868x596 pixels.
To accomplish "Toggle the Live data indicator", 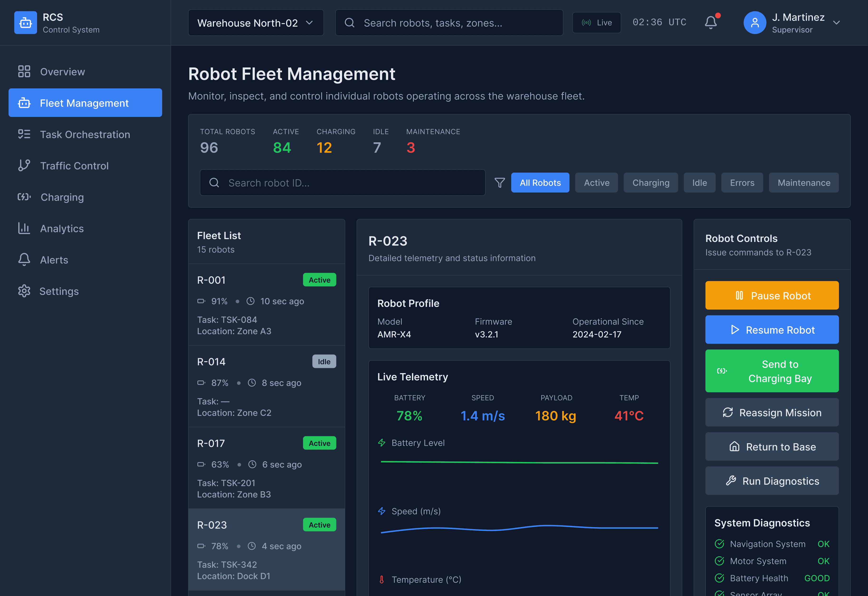I will 596,22.
